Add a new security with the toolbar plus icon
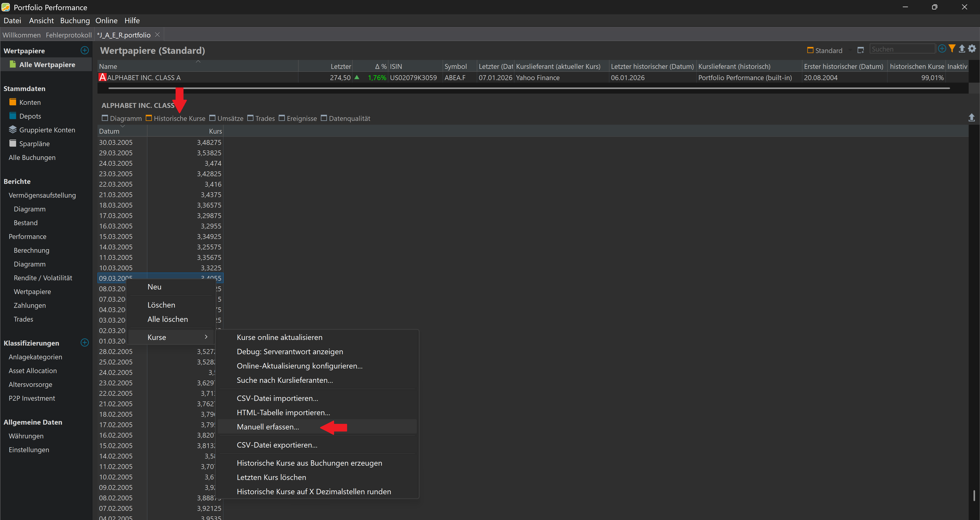This screenshot has height=520, width=980. [942, 49]
